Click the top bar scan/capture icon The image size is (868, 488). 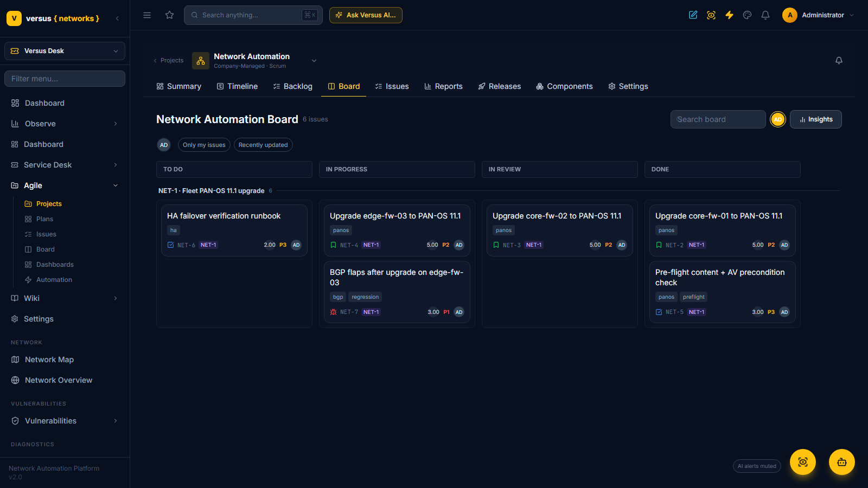[x=711, y=15]
